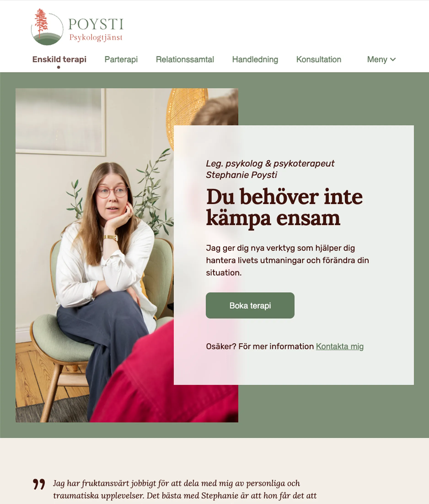Click the Poysti pine tree logo icon
429x504 pixels.
(x=47, y=27)
